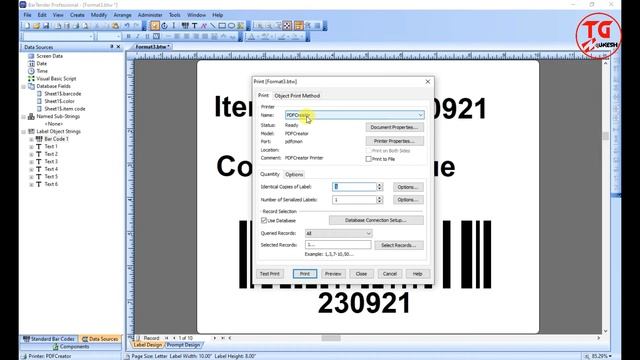Click the Save toolbar icon
This screenshot has width=640, height=360.
pos(46,26)
